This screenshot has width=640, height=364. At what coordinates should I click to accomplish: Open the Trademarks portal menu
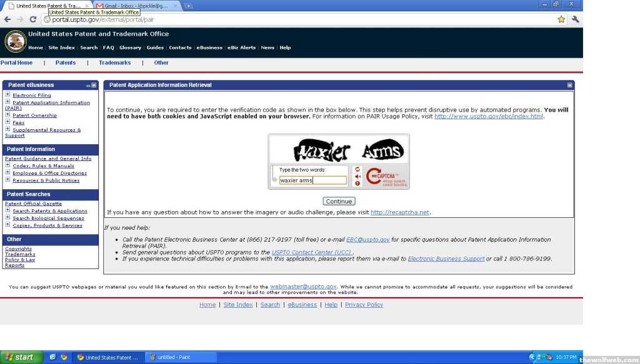pos(114,62)
